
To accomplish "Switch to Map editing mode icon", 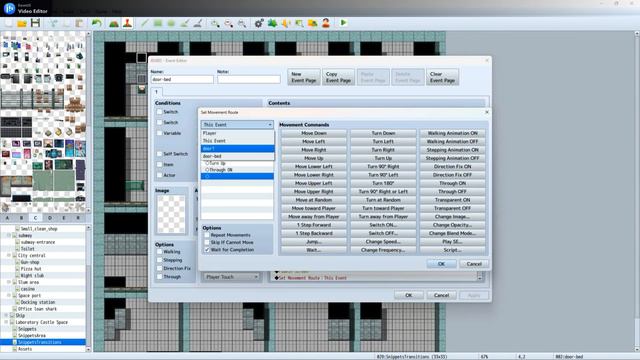I will click(x=114, y=23).
